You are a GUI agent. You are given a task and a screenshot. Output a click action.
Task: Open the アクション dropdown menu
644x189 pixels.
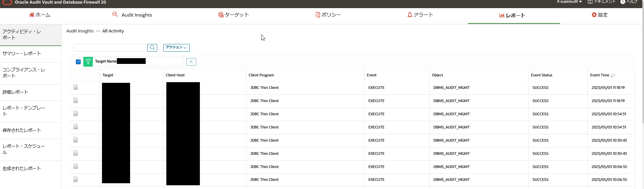click(x=176, y=48)
